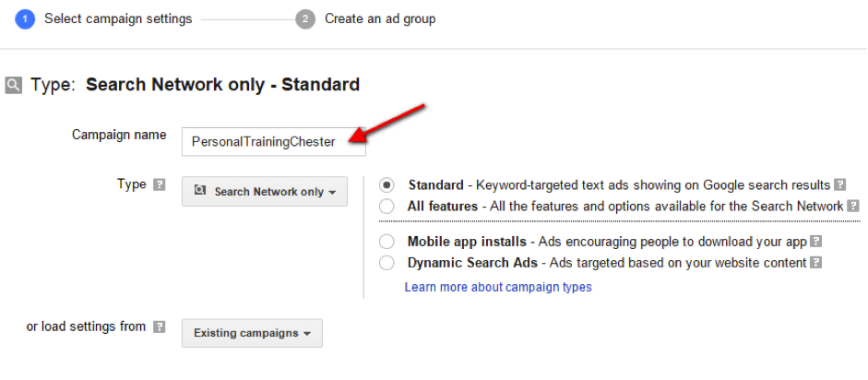Select the All features radio button

[386, 206]
